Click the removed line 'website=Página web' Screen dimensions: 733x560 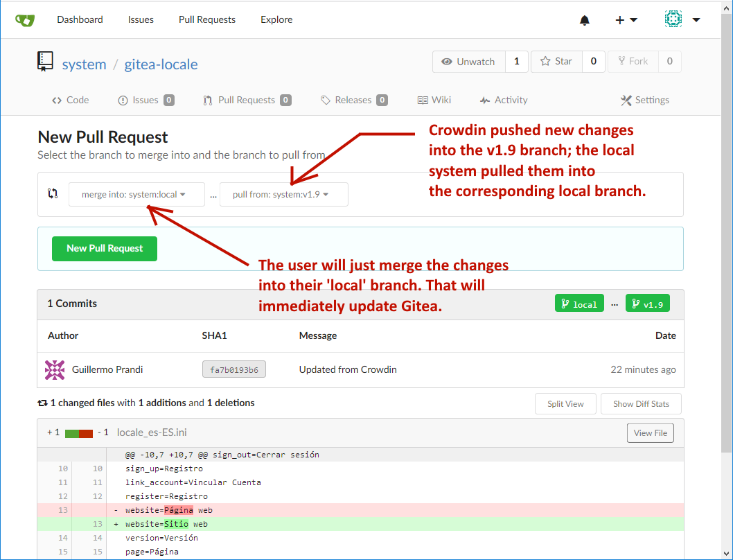coord(360,510)
